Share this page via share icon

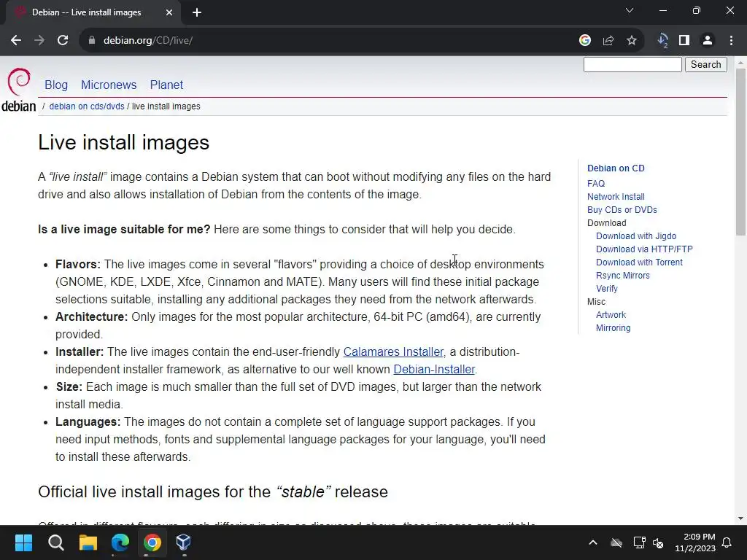click(608, 41)
